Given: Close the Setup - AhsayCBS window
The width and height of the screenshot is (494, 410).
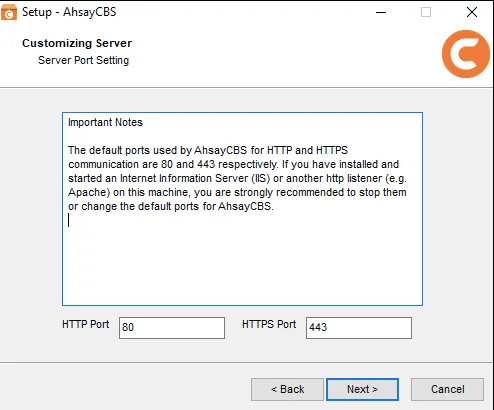Looking at the screenshot, I should (x=472, y=12).
